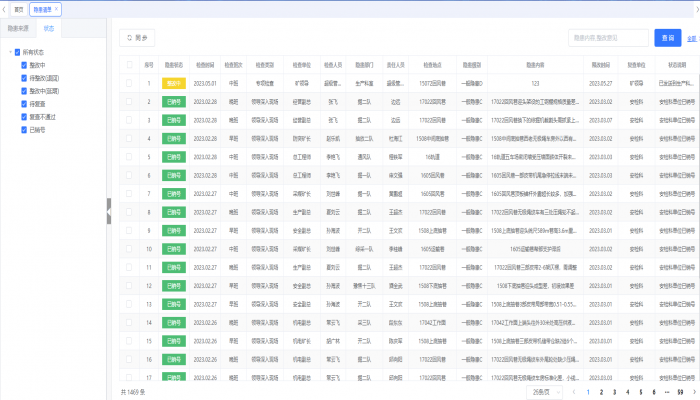
Task: Go to the next page with the arrow
Action: [x=693, y=392]
